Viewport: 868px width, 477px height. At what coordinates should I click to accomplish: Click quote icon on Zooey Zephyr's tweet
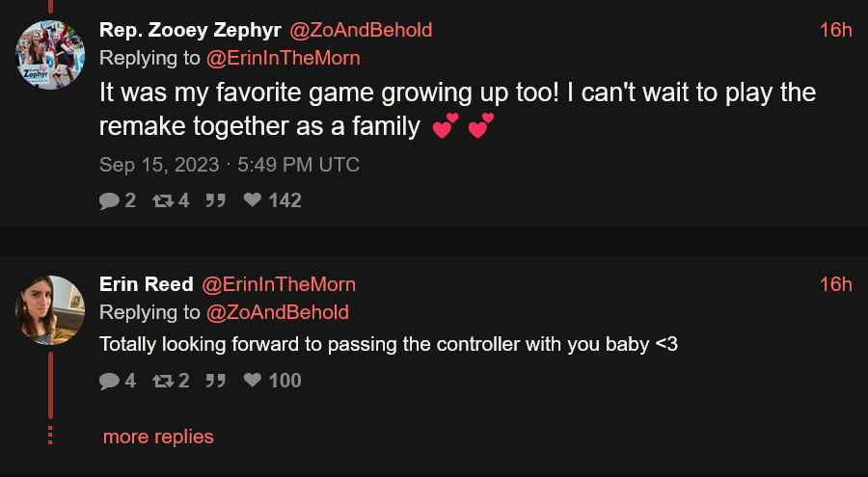tap(215, 200)
